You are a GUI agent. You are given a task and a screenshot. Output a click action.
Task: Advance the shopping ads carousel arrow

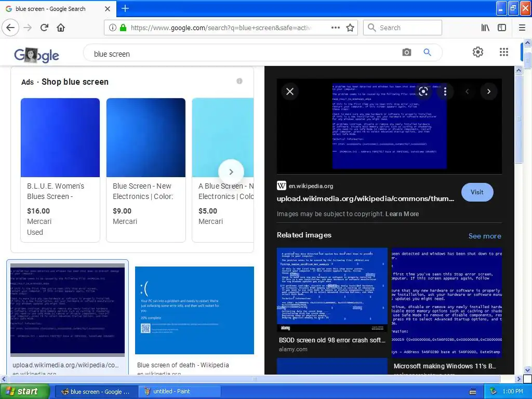point(231,172)
